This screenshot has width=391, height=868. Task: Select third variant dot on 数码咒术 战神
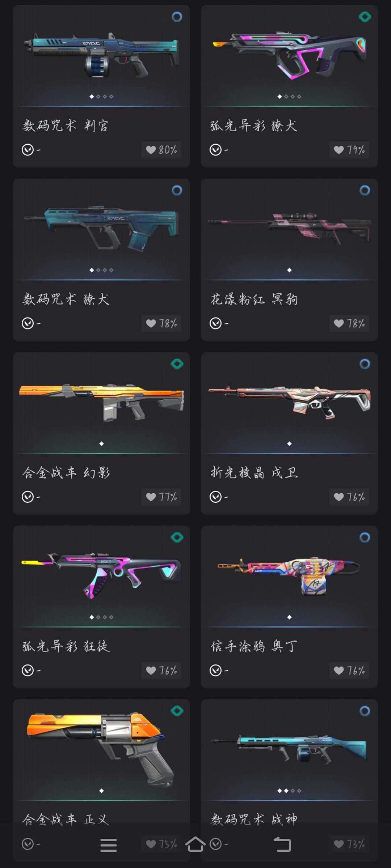point(293,791)
